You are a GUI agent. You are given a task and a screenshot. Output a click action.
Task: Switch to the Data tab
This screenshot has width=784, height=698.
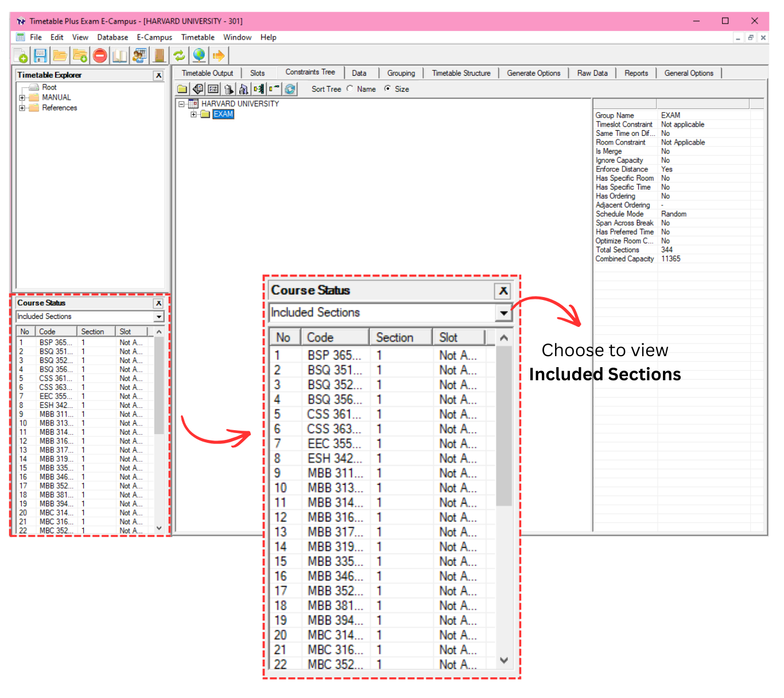359,73
